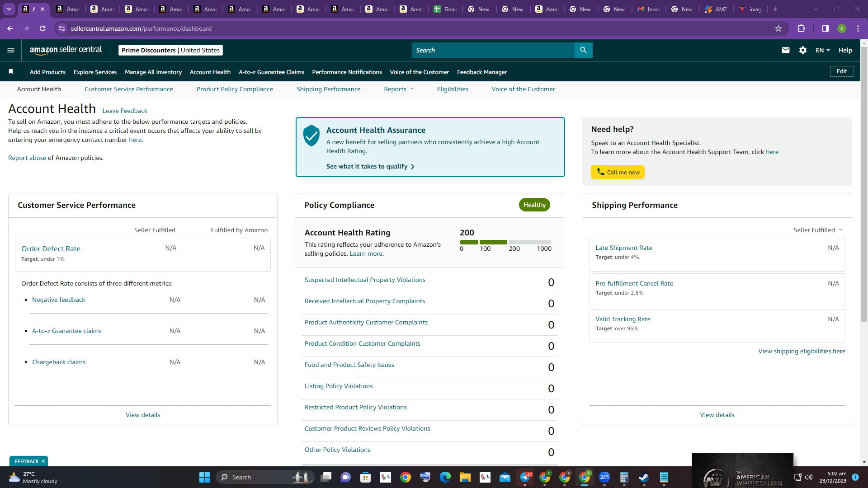Select the Account Health tab
This screenshot has width=868, height=488.
pyautogui.click(x=39, y=89)
